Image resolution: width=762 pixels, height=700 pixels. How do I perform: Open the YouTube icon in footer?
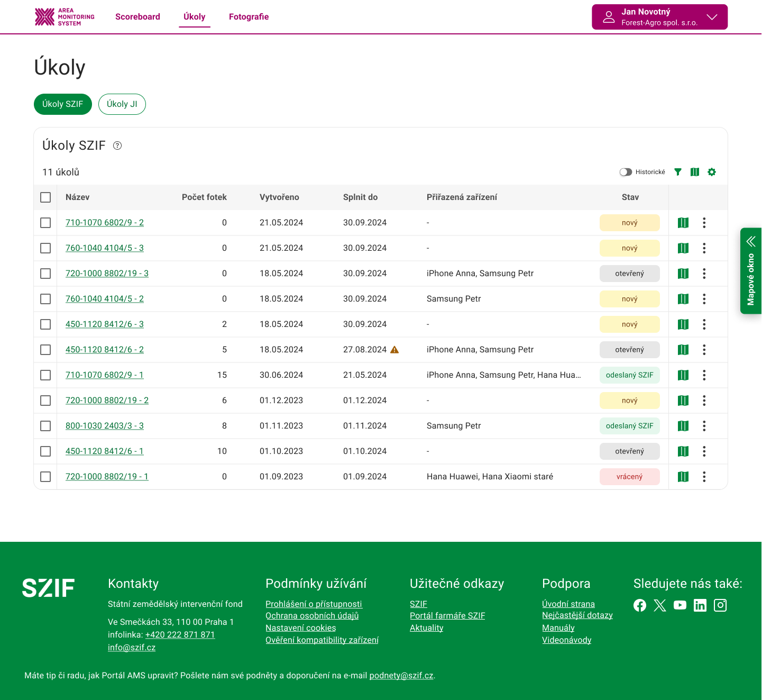tap(680, 605)
